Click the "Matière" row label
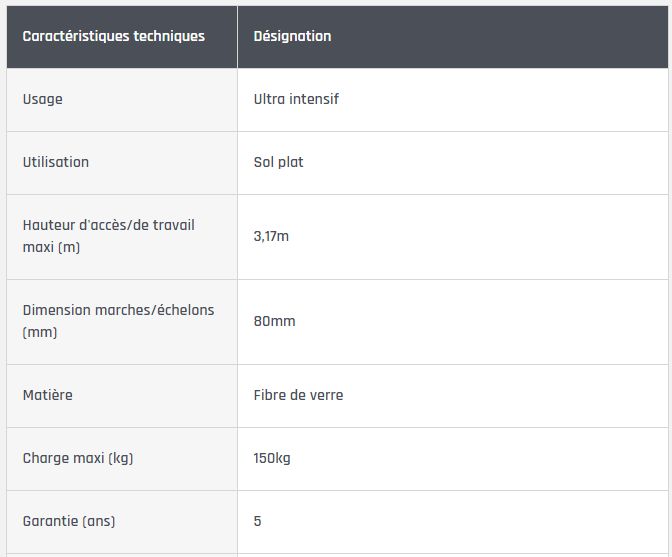 click(x=47, y=395)
